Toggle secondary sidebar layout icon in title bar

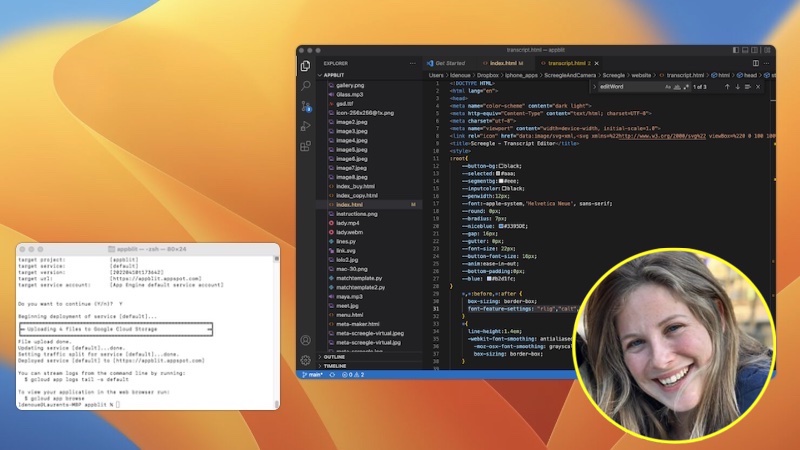(x=755, y=50)
